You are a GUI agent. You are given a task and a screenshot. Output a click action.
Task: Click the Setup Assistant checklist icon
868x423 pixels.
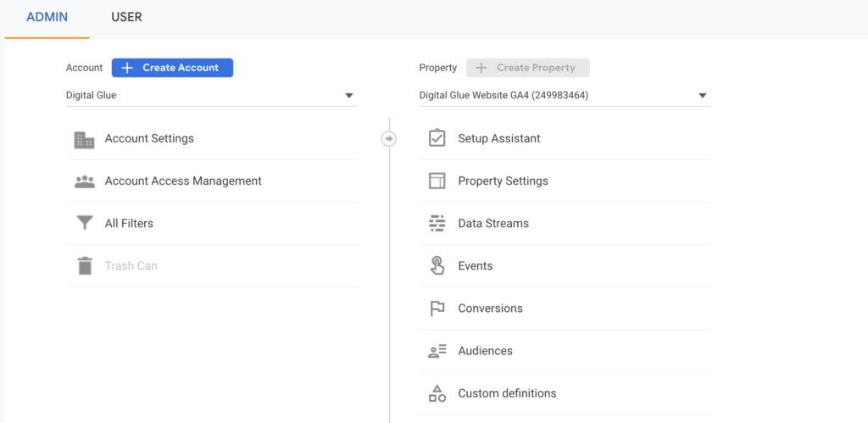(437, 138)
